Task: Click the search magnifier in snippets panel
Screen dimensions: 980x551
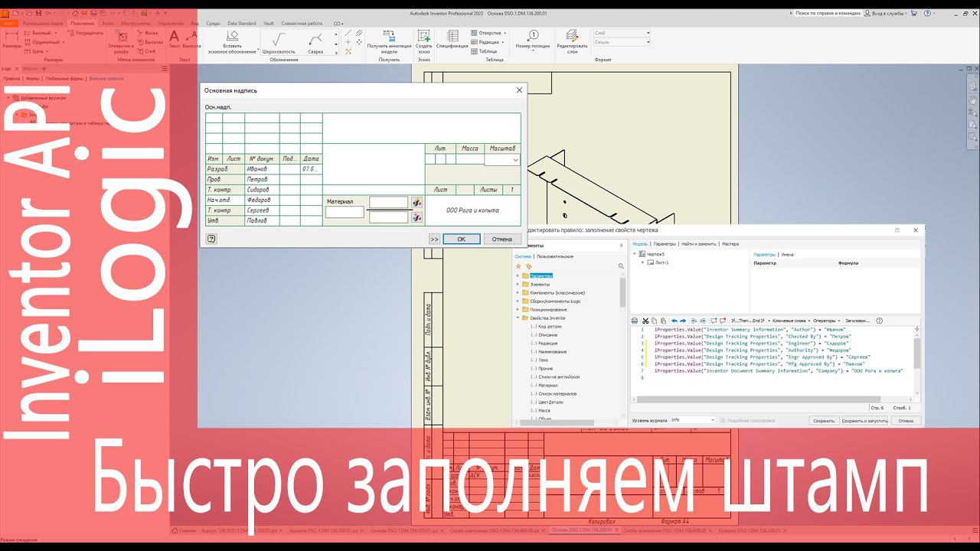Action: click(x=621, y=266)
